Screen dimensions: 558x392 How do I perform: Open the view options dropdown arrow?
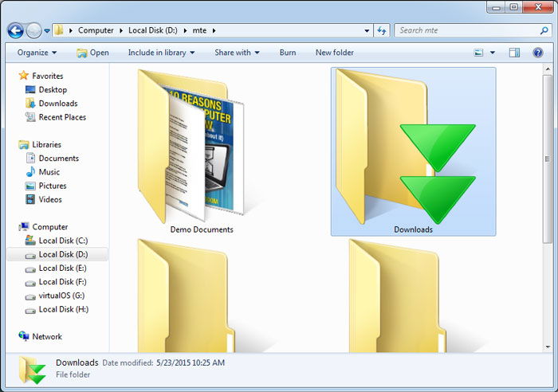[x=493, y=53]
